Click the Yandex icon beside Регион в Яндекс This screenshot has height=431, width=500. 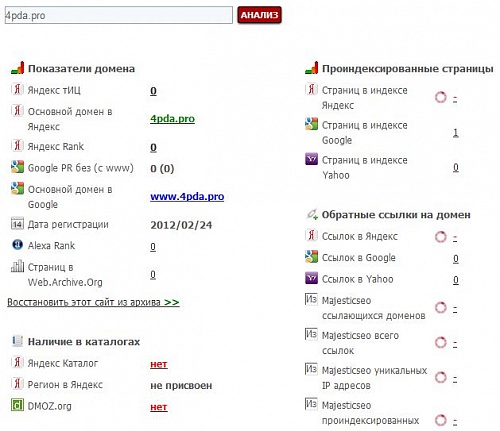[17, 384]
